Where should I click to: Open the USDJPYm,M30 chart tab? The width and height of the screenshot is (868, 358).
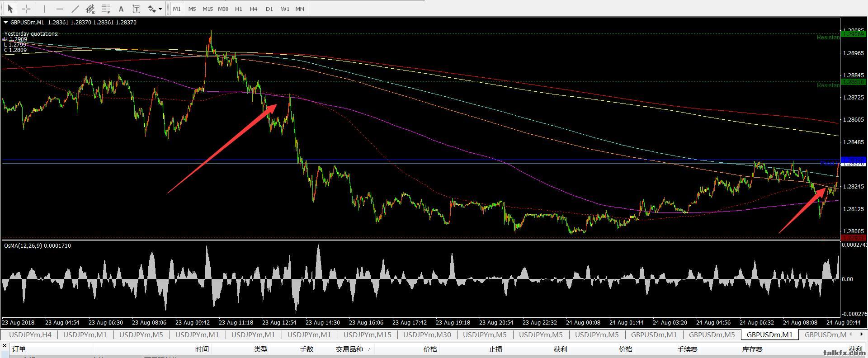pyautogui.click(x=427, y=334)
